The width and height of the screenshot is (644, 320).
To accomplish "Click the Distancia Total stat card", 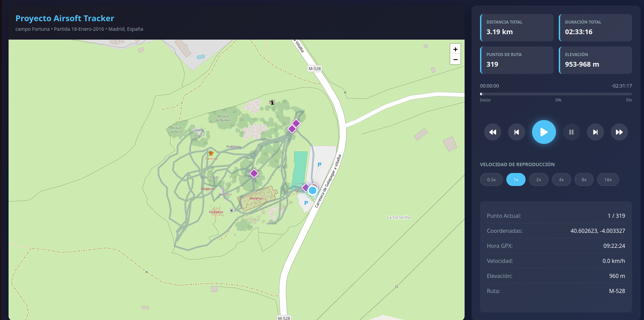I will 517,28.
